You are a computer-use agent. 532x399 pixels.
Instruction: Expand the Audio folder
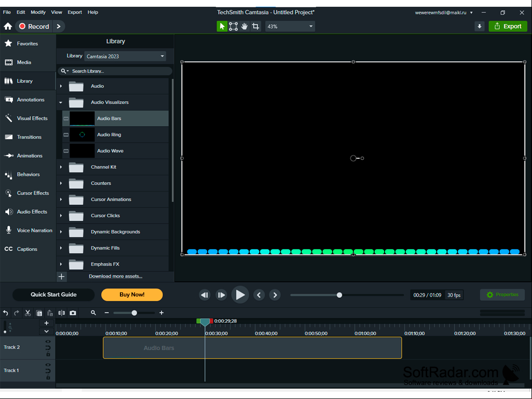61,86
